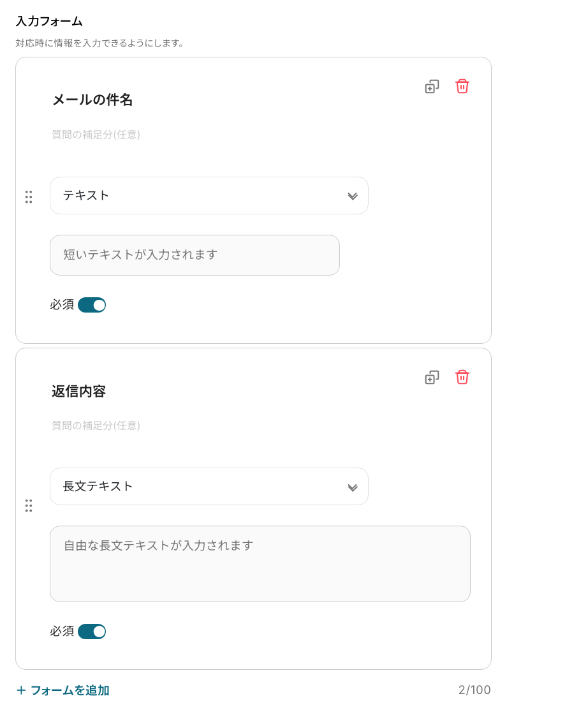This screenshot has height=717, width=588.
Task: Edit the 返信内容 title field
Action: click(x=78, y=391)
